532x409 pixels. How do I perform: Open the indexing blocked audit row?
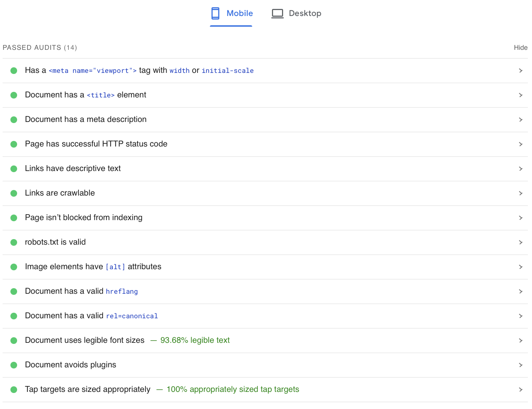(x=520, y=218)
